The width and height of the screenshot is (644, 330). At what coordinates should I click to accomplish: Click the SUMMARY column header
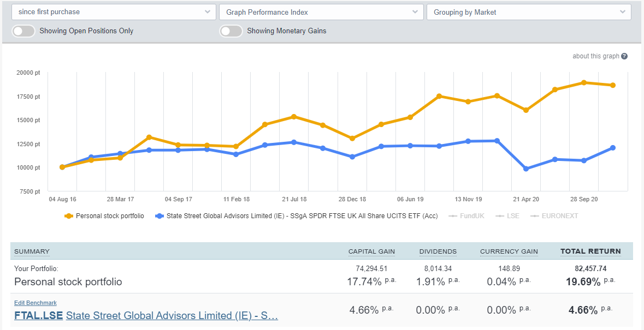(x=31, y=251)
